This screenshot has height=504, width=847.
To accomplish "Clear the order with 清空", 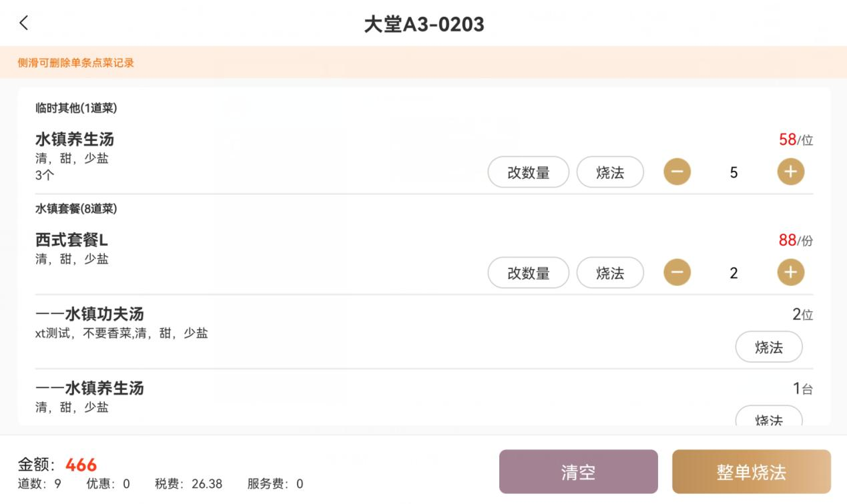I will [x=579, y=472].
